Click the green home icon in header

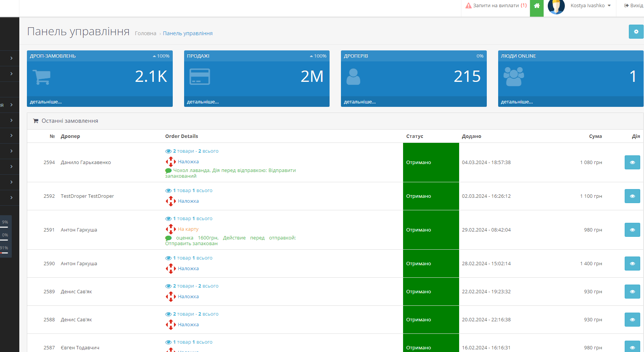[x=536, y=6]
